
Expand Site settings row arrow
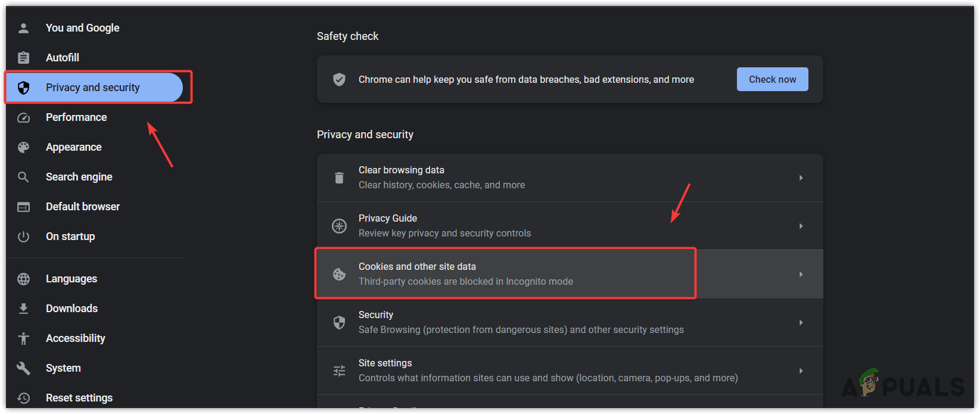click(x=801, y=371)
